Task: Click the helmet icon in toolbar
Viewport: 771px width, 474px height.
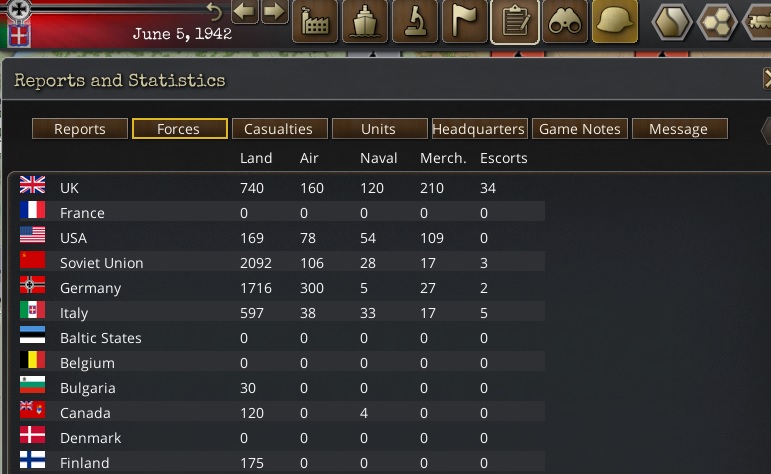Action: (x=615, y=21)
